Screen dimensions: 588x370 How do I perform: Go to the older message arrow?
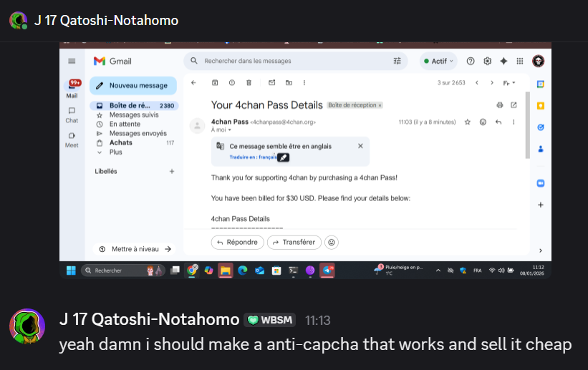pos(492,82)
